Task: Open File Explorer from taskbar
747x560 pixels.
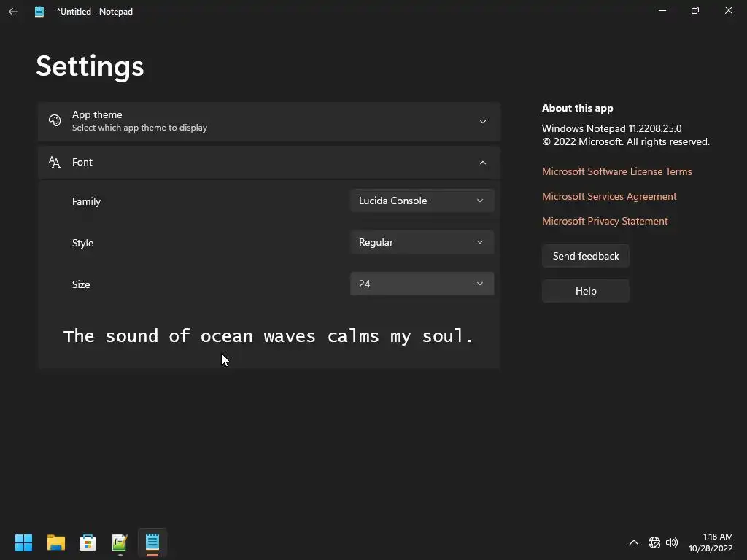Action: click(x=55, y=542)
